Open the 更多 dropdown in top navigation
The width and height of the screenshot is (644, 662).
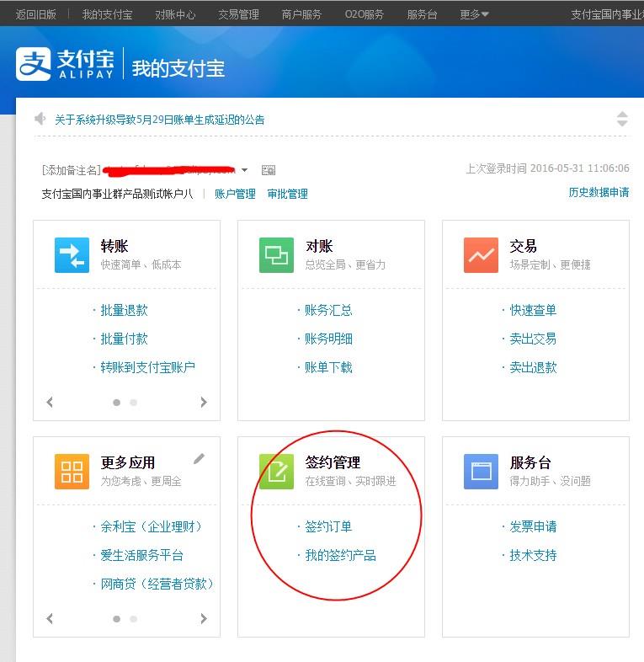coord(474,14)
